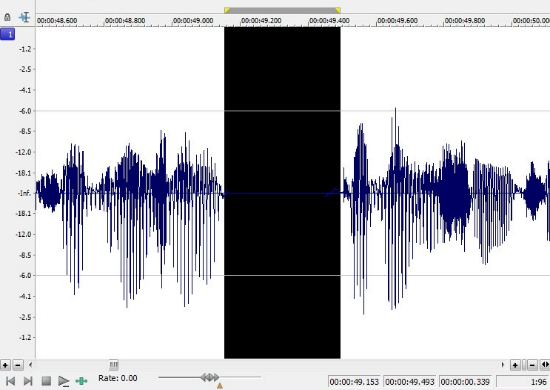Image resolution: width=550 pixels, height=390 pixels.
Task: Select the blue edit tool icon
Action: [x=25, y=17]
